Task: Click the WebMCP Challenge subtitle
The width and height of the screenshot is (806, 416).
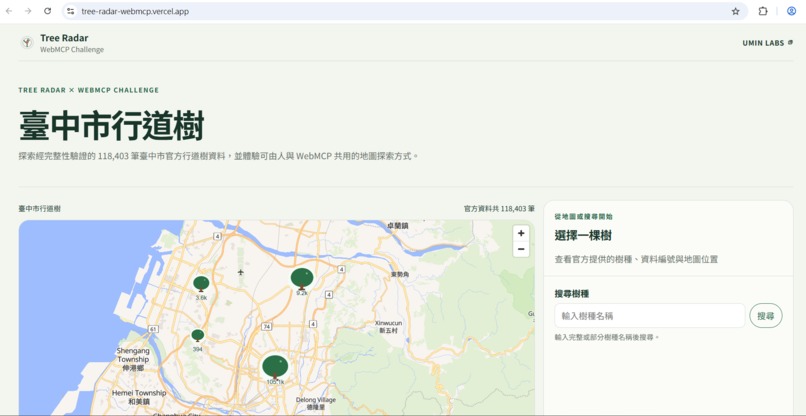Action: pyautogui.click(x=72, y=50)
